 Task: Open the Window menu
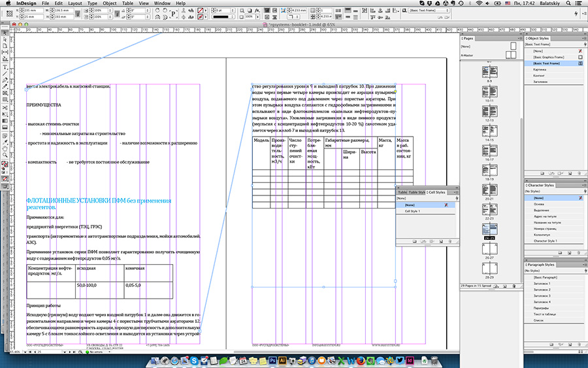162,3
